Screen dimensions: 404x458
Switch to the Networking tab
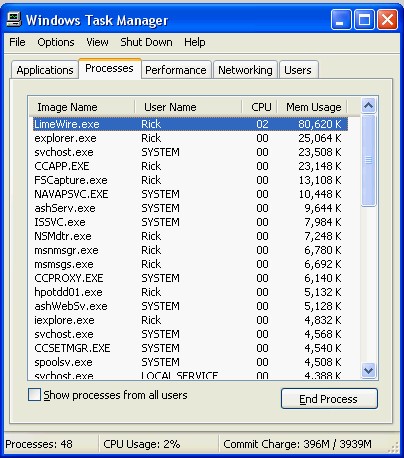pos(245,70)
